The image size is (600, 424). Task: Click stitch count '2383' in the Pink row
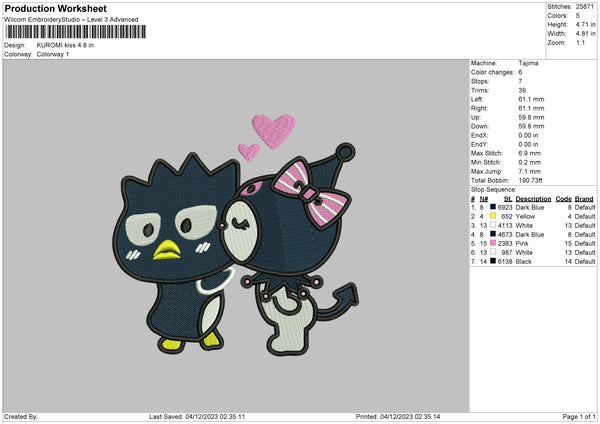505,243
